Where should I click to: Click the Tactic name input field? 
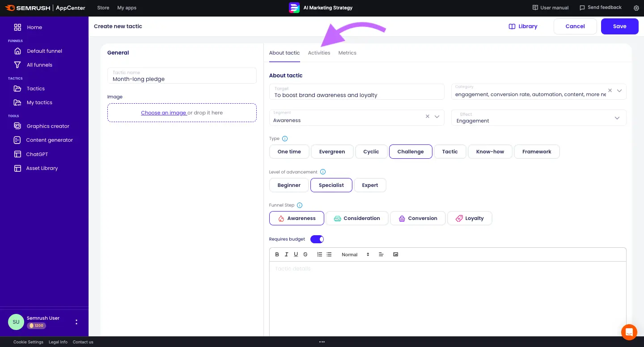point(182,79)
